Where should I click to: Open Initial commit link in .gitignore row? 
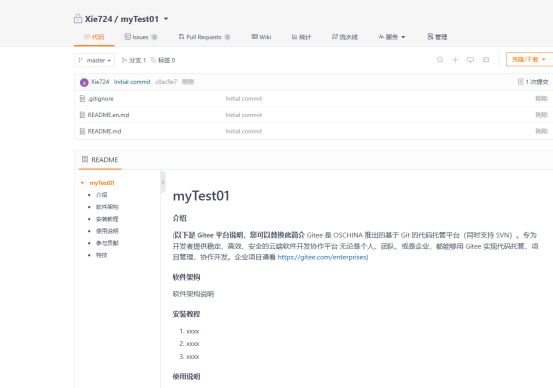pyautogui.click(x=244, y=99)
